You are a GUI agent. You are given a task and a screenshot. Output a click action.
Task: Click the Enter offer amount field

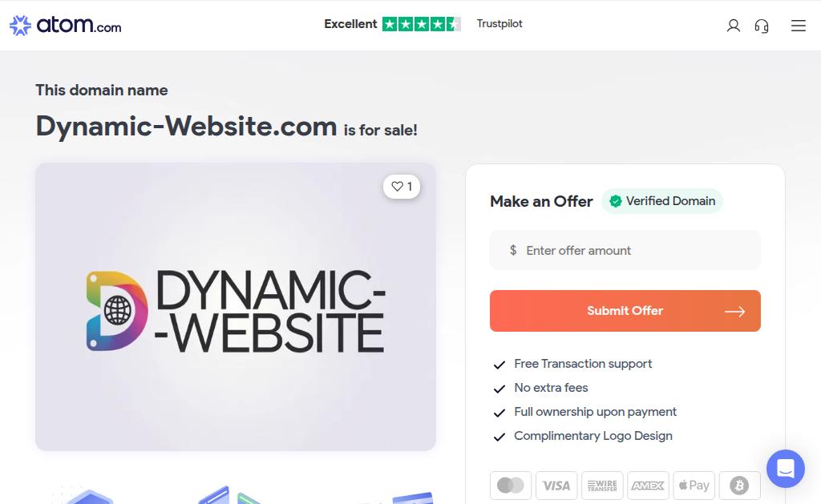pyautogui.click(x=625, y=250)
